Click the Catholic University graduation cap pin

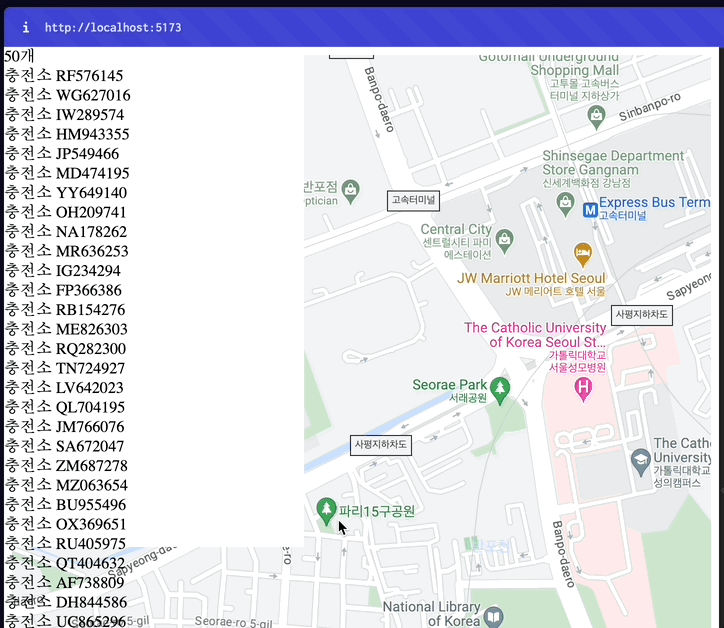[640, 461]
